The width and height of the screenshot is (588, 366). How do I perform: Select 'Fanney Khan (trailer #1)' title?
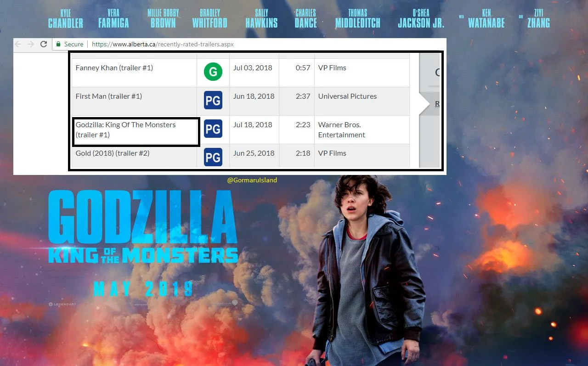tap(114, 68)
